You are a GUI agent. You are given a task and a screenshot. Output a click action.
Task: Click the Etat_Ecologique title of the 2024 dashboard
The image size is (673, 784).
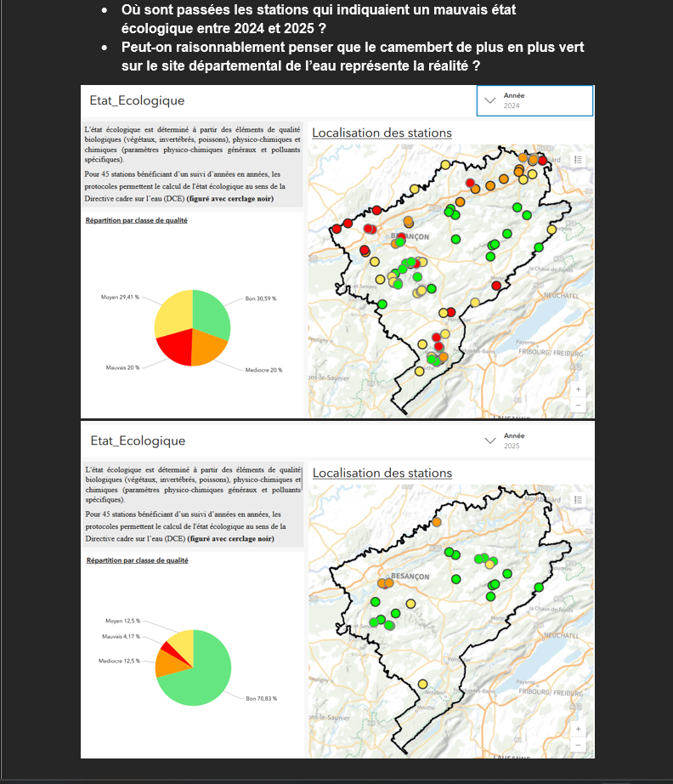pos(137,100)
